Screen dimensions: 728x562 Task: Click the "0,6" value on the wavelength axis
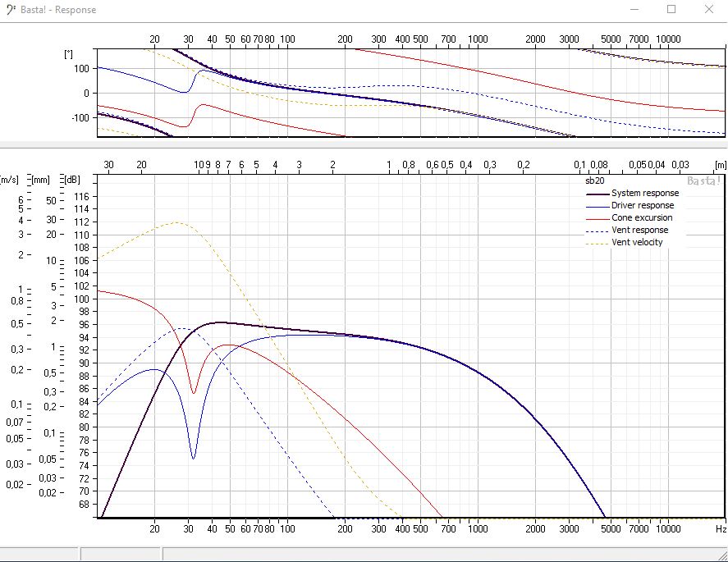(x=433, y=165)
